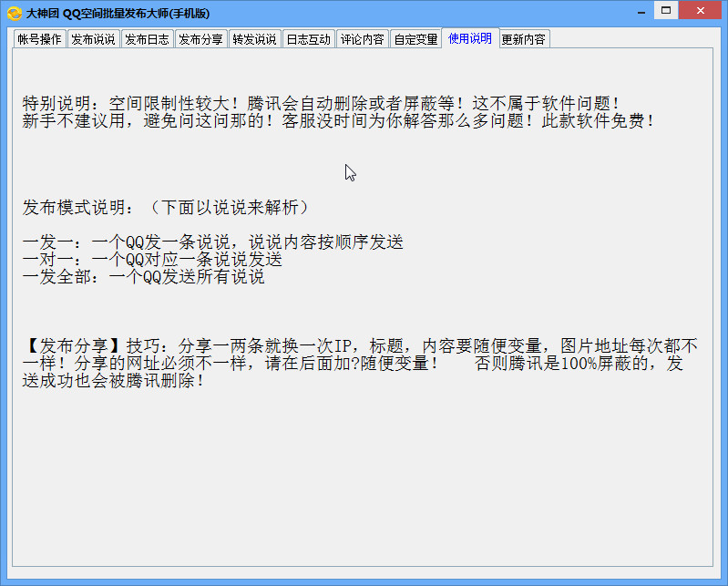Screen dimensions: 728x586
Task: Close the QQ空间批量发布大师 window
Action: [700, 10]
